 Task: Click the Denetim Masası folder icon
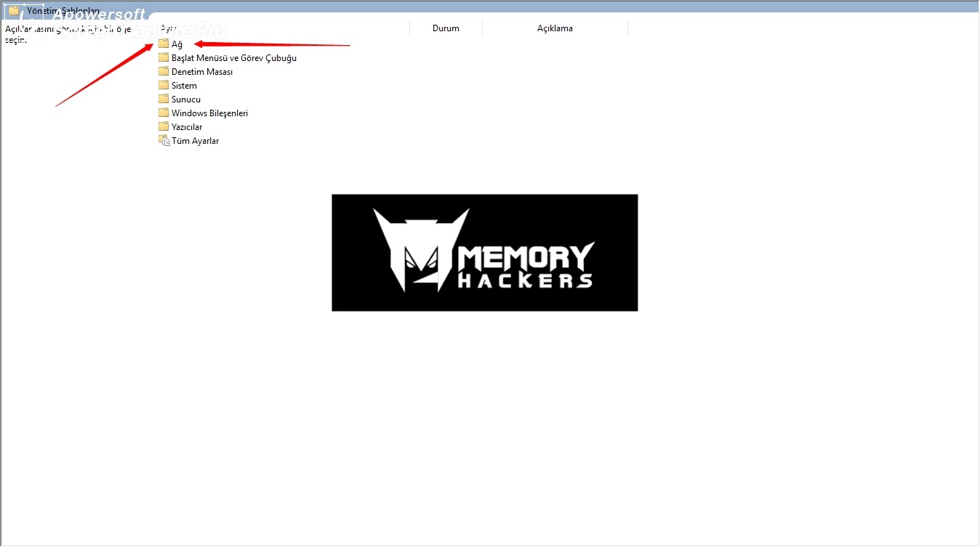point(164,71)
